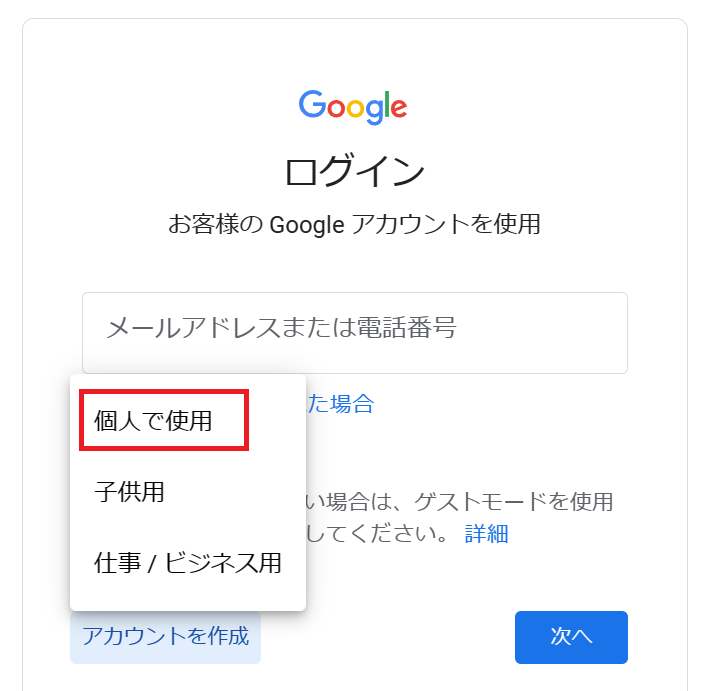Click the yellow o in Google logo
Screen dimensions: 718x691
pos(353,108)
